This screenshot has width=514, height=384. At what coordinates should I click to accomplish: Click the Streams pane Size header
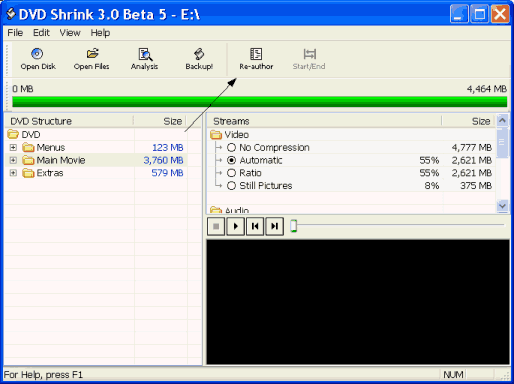point(469,121)
